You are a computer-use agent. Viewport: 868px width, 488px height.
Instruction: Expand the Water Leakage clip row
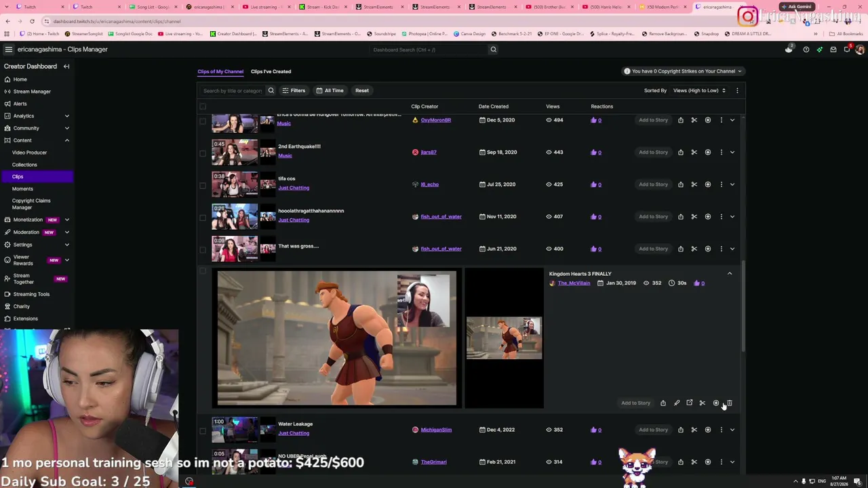click(732, 430)
